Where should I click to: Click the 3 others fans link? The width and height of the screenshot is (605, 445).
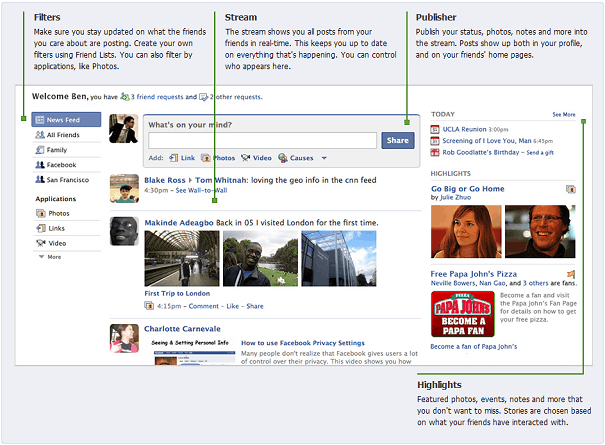(536, 283)
